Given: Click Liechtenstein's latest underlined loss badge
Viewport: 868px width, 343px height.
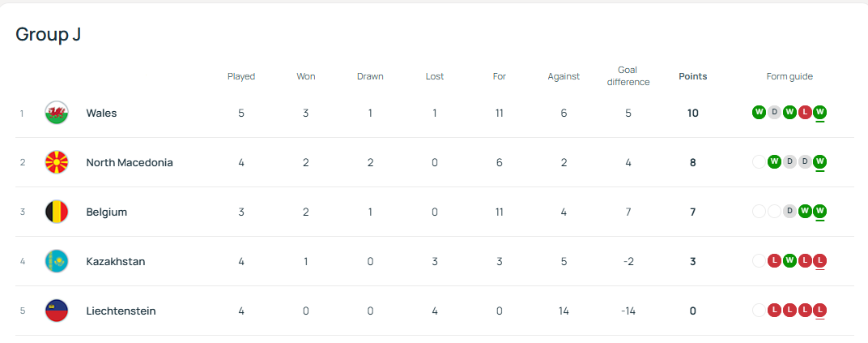Looking at the screenshot, I should point(820,310).
